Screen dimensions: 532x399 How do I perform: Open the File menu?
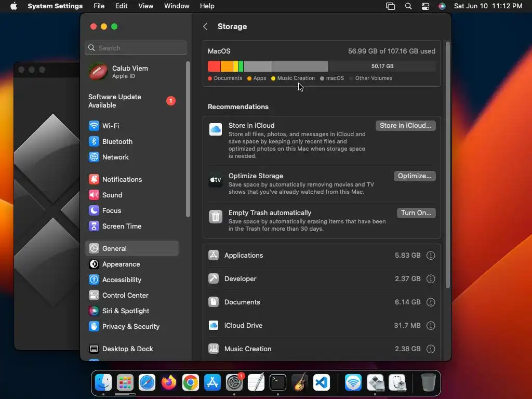click(99, 6)
